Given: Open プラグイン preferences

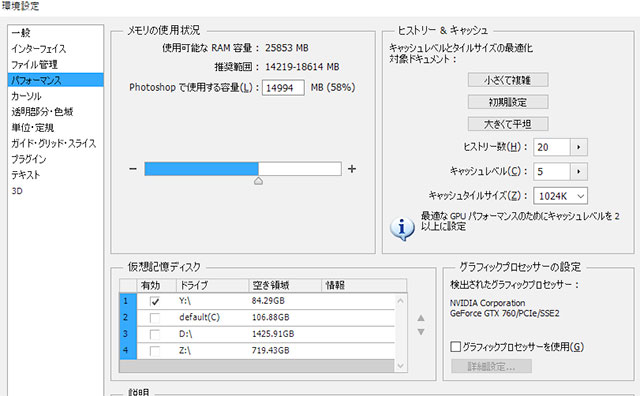Looking at the screenshot, I should click(x=29, y=159).
